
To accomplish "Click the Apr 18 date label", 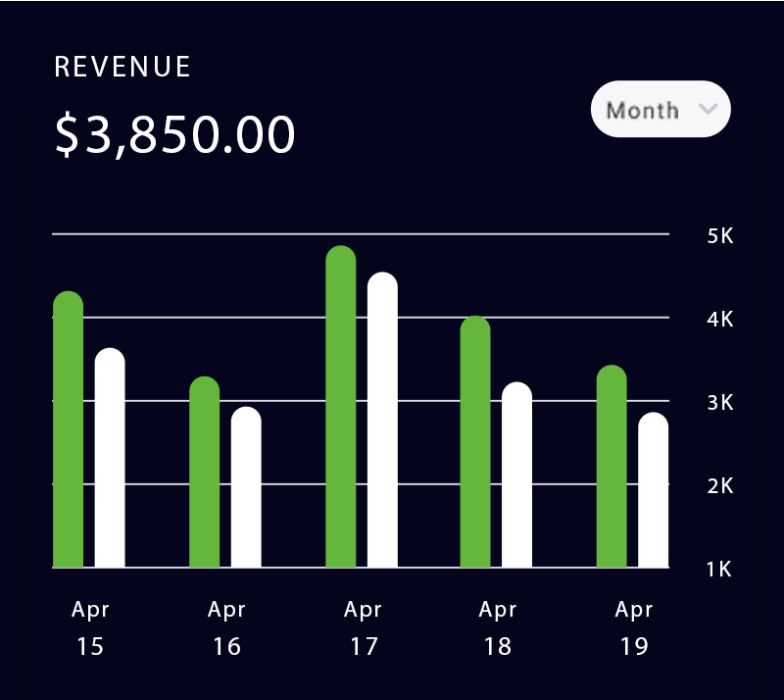I will (498, 628).
